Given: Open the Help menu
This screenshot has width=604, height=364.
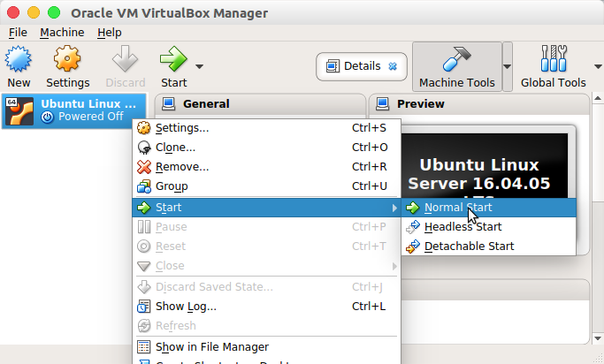Looking at the screenshot, I should [110, 33].
